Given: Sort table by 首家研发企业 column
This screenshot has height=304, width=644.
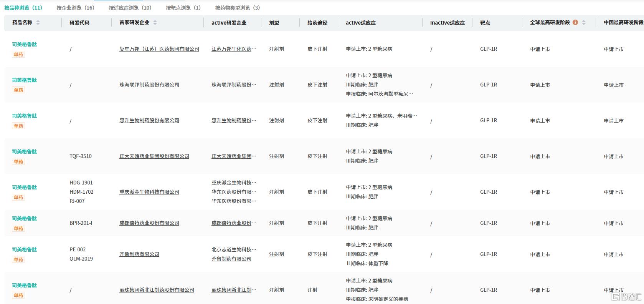Looking at the screenshot, I should tap(155, 23).
